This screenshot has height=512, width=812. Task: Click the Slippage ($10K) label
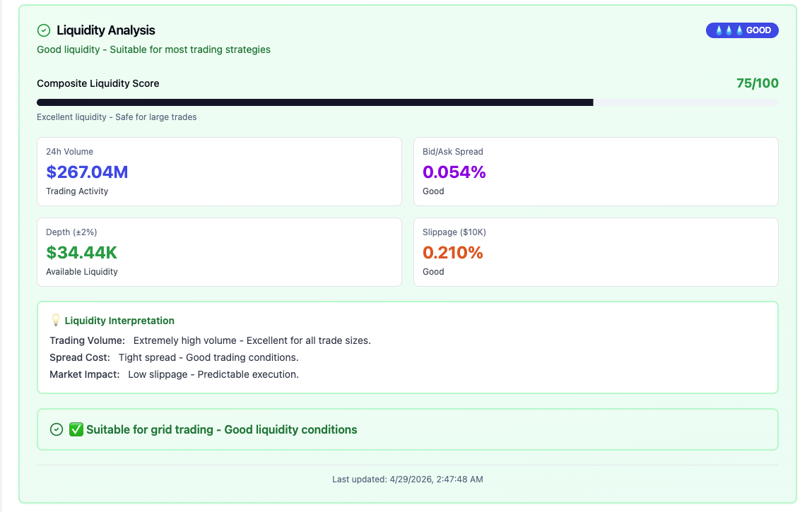454,232
